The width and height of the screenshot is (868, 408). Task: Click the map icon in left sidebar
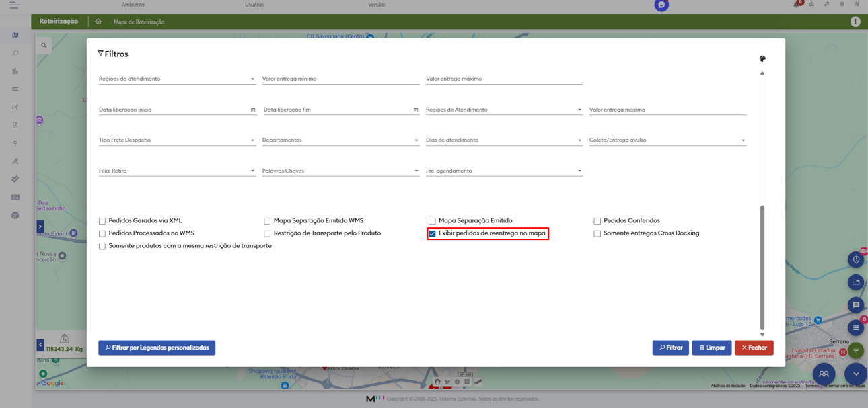15,35
